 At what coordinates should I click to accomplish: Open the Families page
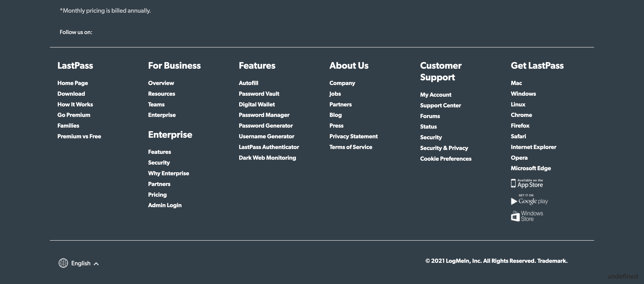point(68,125)
